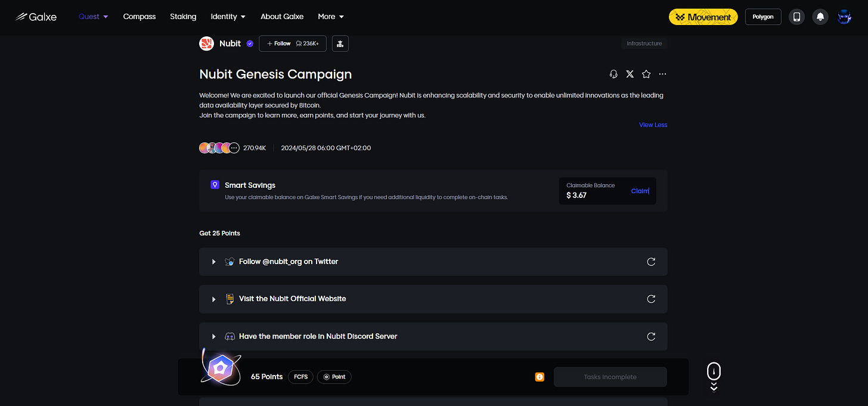Screen dimensions: 868x406
Task: Favorite the campaign with the star icon
Action: (x=646, y=74)
